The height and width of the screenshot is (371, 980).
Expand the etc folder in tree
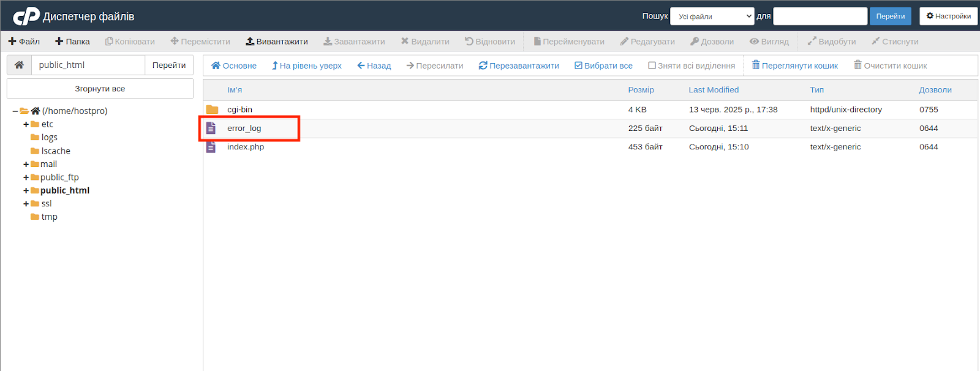(26, 124)
